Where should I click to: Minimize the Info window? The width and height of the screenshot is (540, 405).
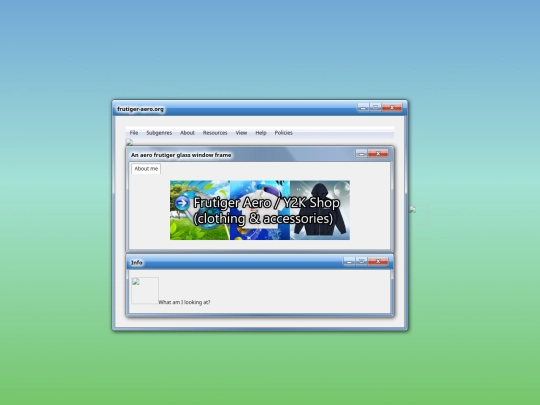[349, 261]
